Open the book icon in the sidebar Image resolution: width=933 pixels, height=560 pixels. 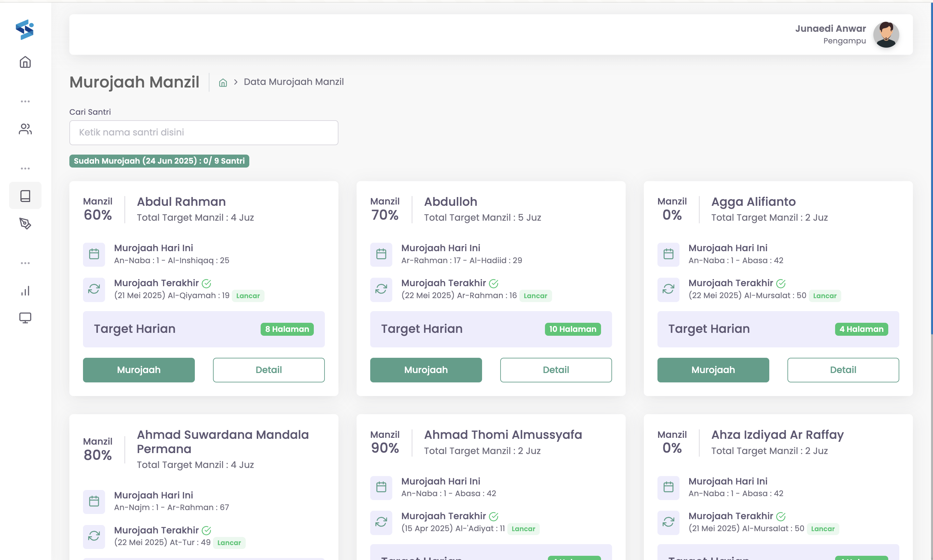pyautogui.click(x=25, y=195)
